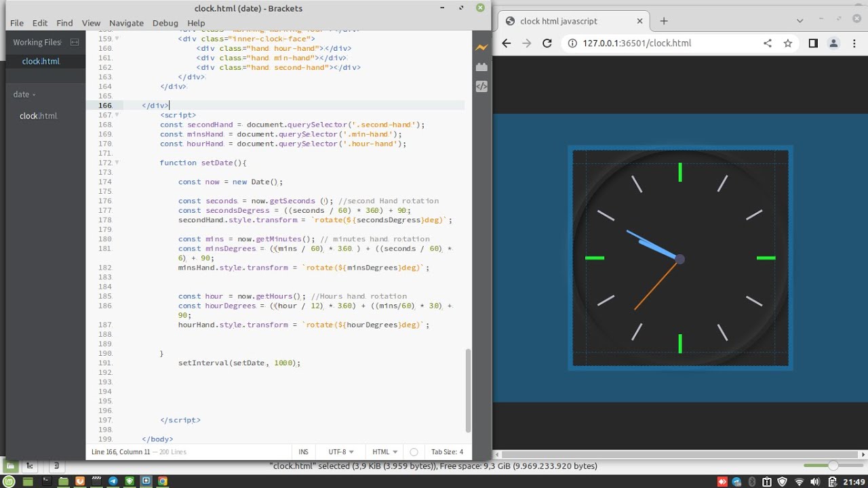868x488 pixels.
Task: Collapse the script block fold at line 167
Action: pyautogui.click(x=117, y=115)
